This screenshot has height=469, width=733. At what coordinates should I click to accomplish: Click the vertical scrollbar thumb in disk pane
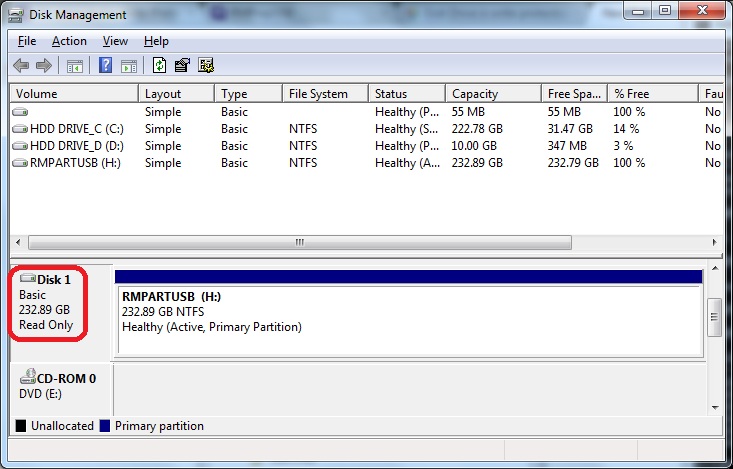tap(715, 317)
